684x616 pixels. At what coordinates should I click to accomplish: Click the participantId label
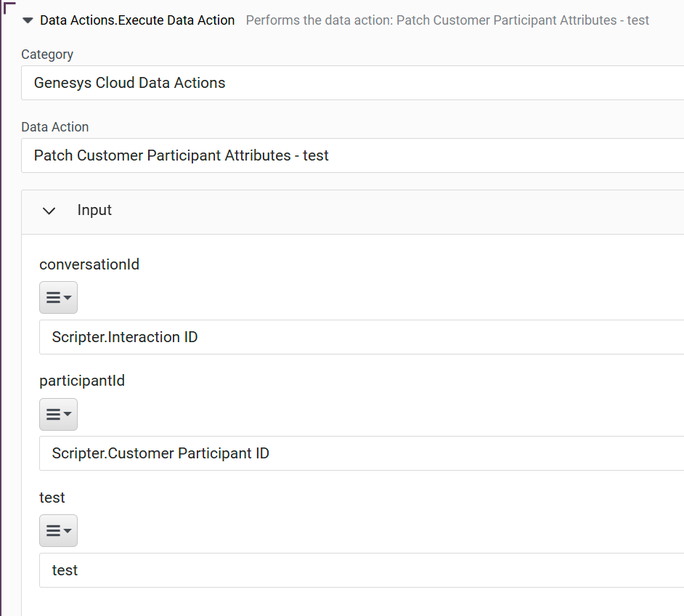coord(82,381)
